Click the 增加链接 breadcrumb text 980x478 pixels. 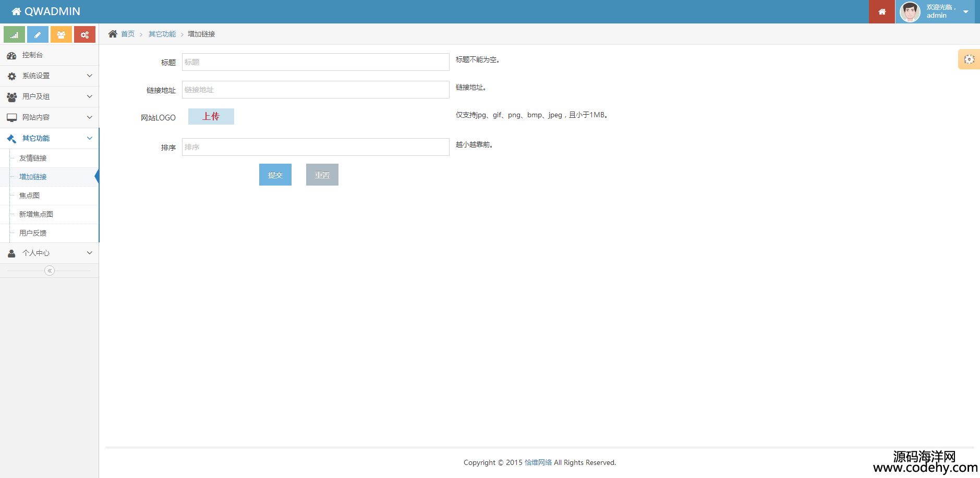tap(201, 34)
